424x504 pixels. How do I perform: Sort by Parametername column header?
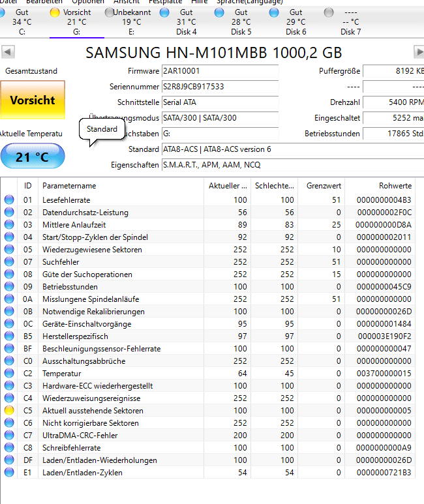(121, 186)
